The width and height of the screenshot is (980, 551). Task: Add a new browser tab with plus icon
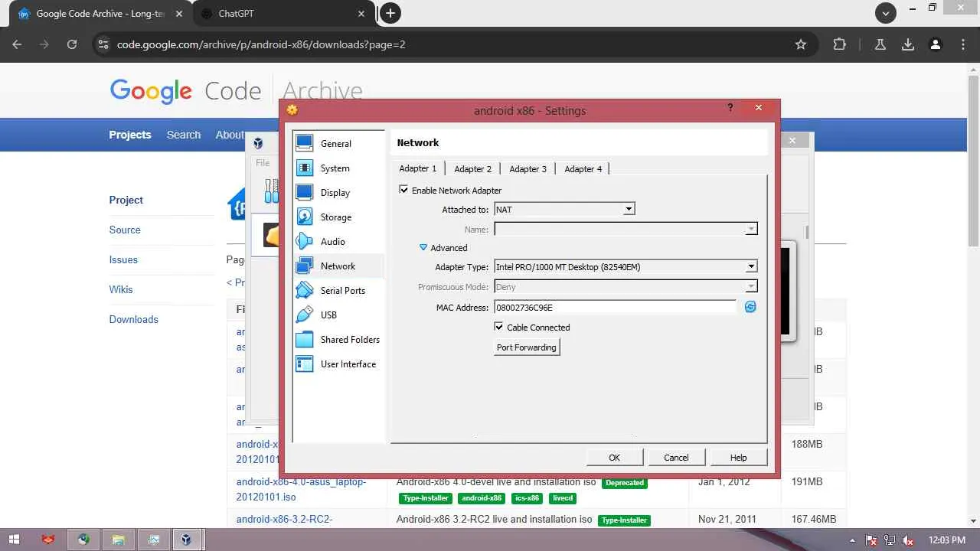[390, 13]
